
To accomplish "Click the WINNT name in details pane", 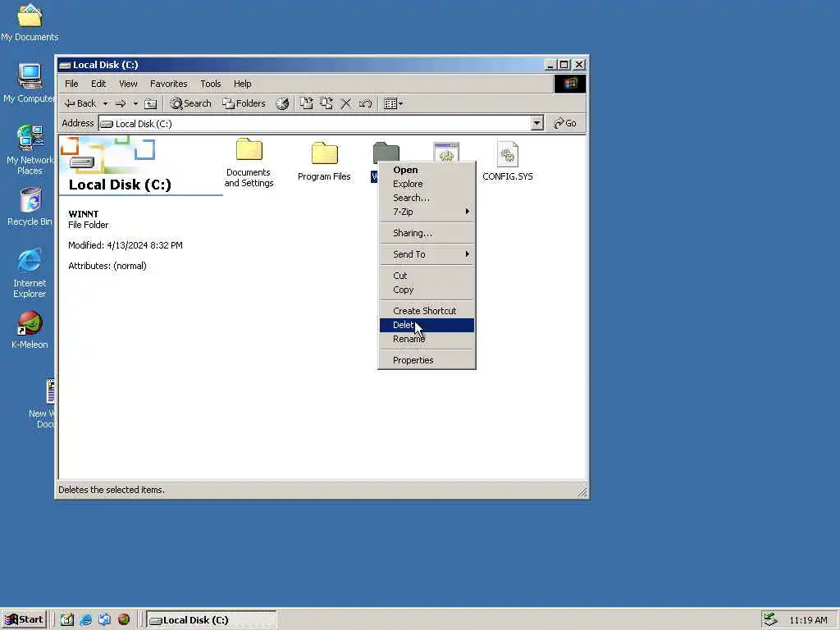I will (x=84, y=214).
